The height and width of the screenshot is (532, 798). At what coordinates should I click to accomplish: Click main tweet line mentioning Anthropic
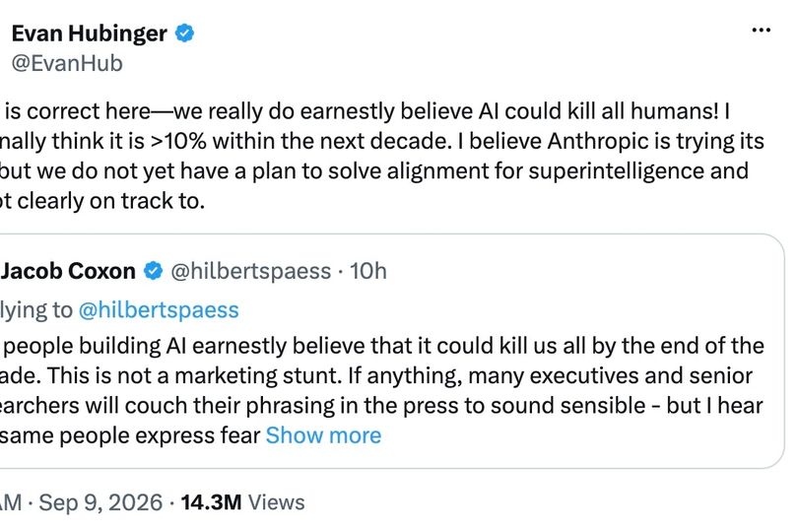click(x=381, y=142)
